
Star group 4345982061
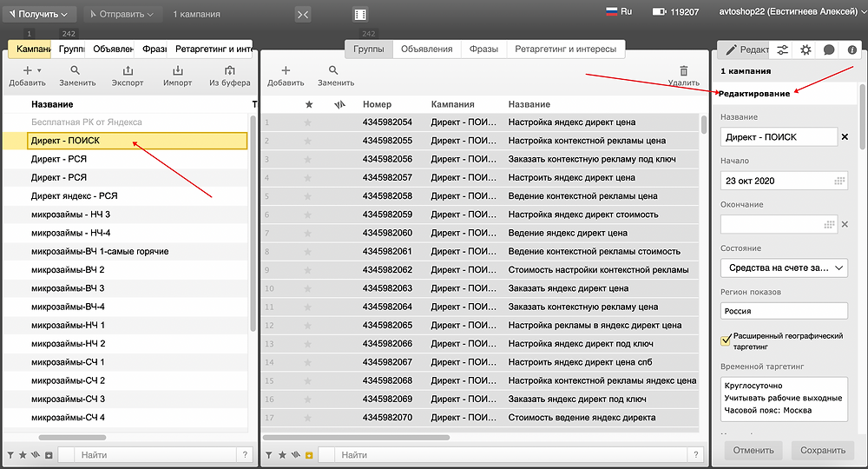[308, 251]
